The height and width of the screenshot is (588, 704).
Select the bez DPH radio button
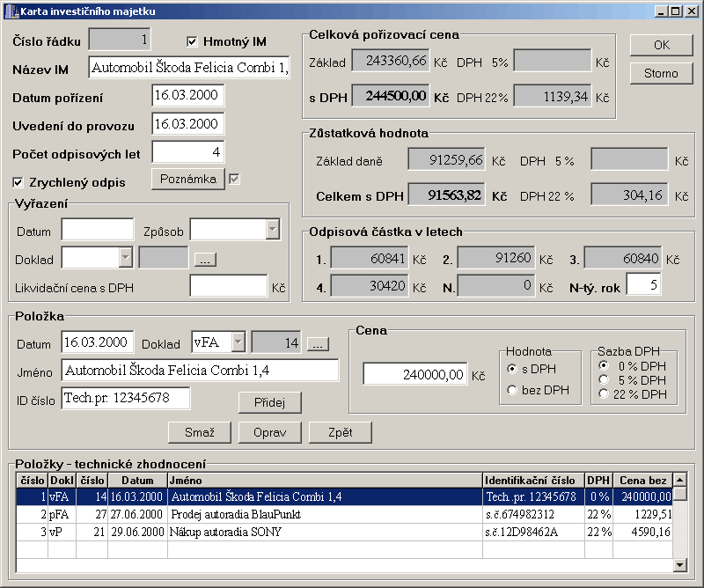pyautogui.click(x=512, y=390)
